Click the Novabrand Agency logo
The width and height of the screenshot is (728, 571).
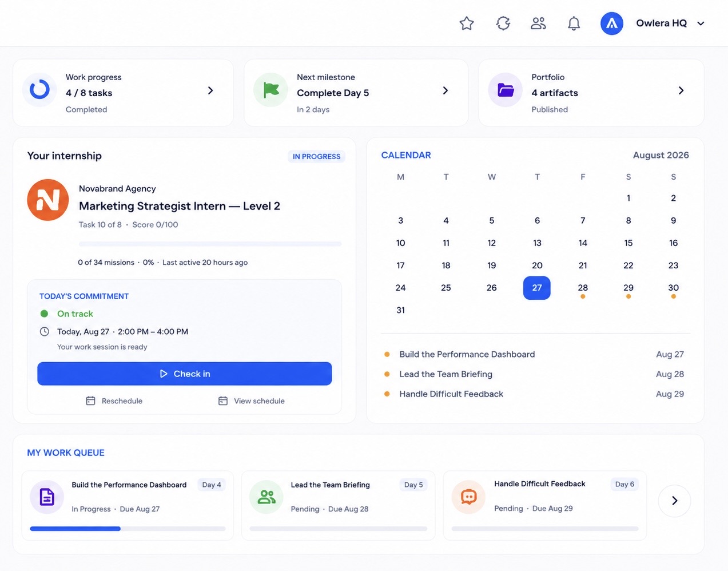48,200
